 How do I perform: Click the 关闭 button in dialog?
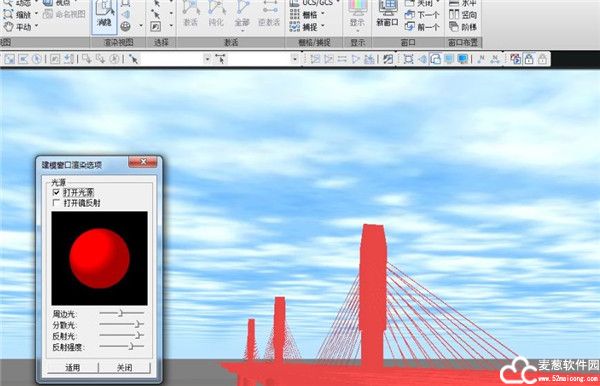124,368
